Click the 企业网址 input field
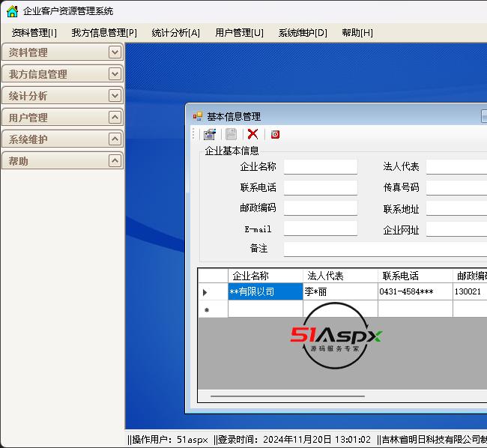The width and height of the screenshot is (487, 448). [456, 229]
